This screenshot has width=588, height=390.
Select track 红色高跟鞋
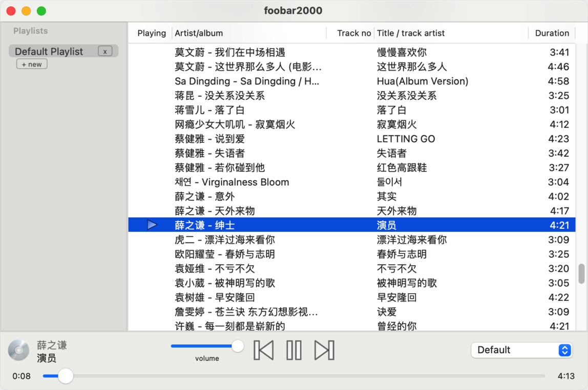402,167
